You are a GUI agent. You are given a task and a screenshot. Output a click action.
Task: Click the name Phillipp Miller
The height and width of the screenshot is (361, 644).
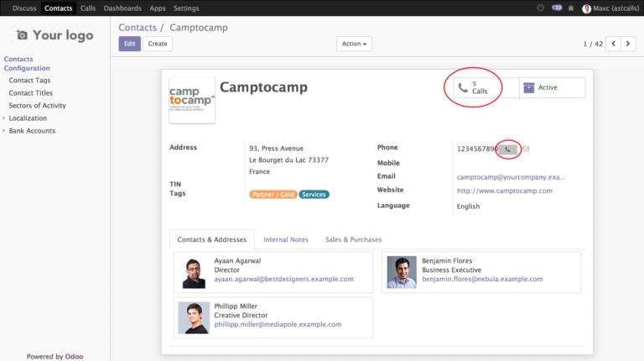pyautogui.click(x=236, y=306)
